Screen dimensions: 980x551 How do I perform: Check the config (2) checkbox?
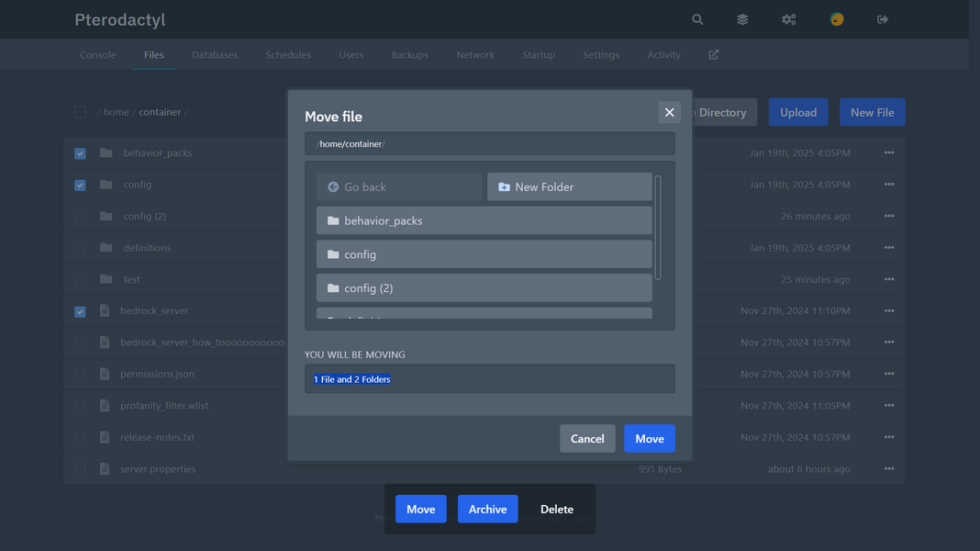80,217
